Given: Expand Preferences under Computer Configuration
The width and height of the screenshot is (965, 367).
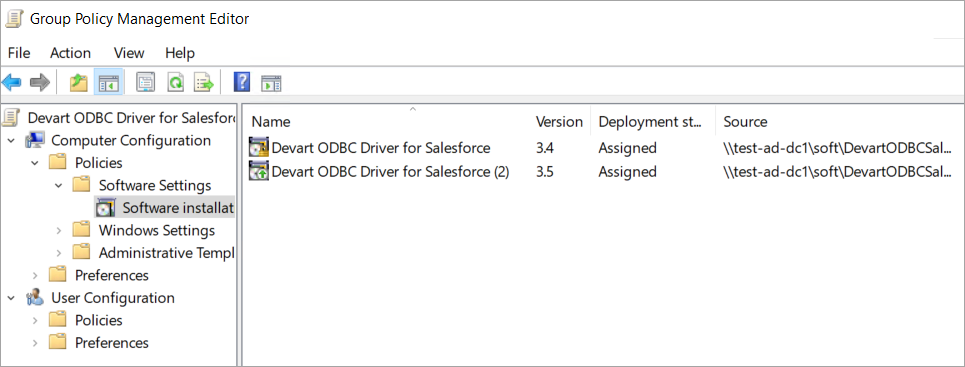Looking at the screenshot, I should [35, 275].
